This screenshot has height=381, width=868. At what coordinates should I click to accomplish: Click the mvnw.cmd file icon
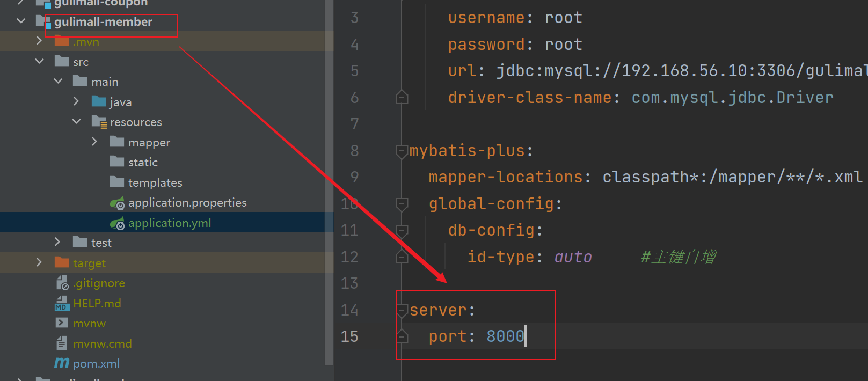(62, 343)
